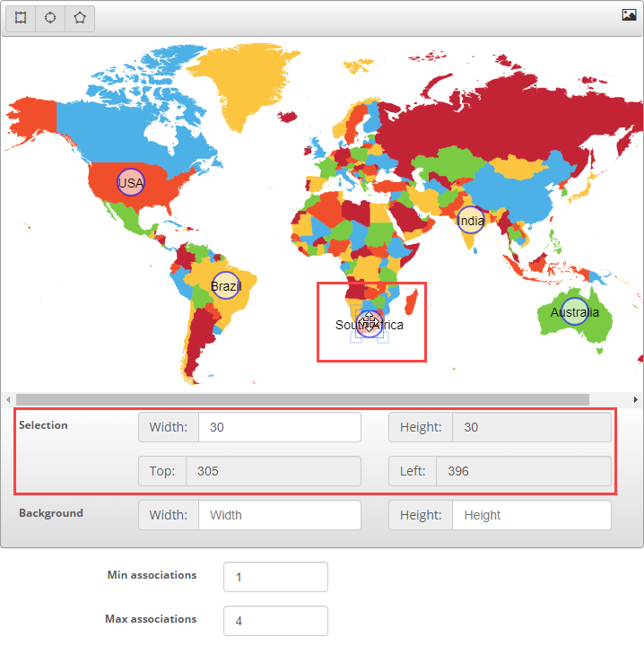The height and width of the screenshot is (646, 644).
Task: Click the Selection Top field
Action: (x=273, y=471)
